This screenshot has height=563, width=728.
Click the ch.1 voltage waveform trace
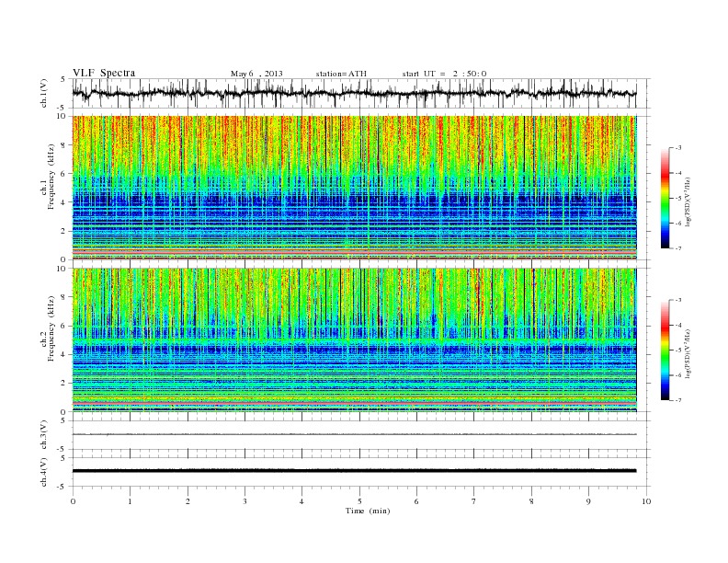coord(354,93)
